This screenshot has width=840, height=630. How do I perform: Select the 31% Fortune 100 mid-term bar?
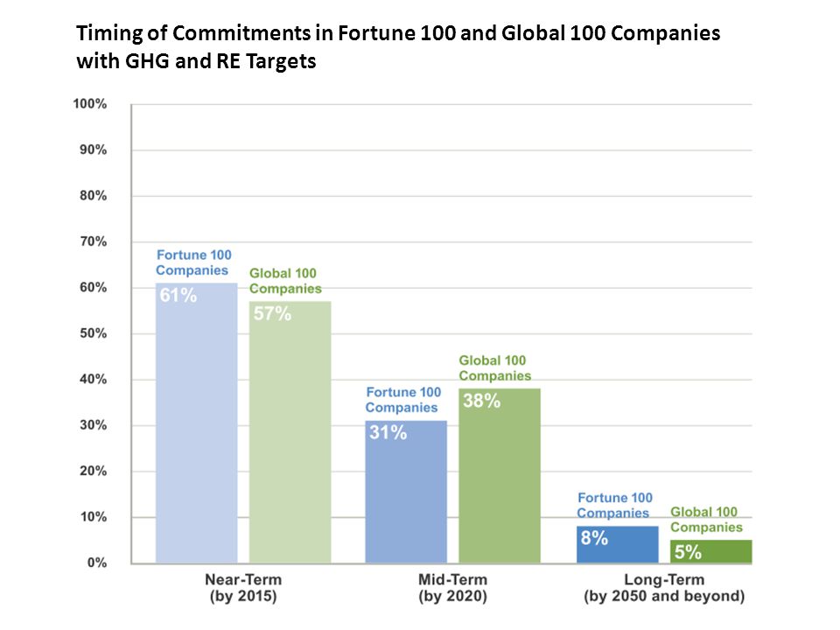pyautogui.click(x=406, y=492)
